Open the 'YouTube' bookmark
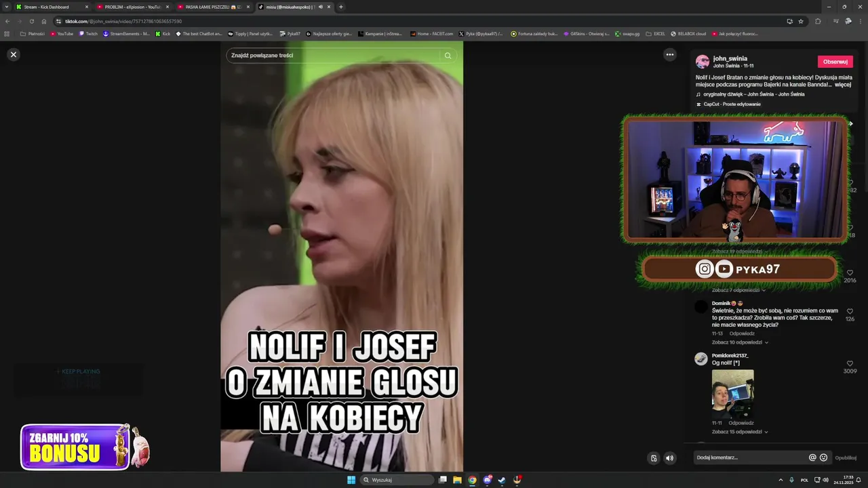This screenshot has height=488, width=868. [x=62, y=33]
